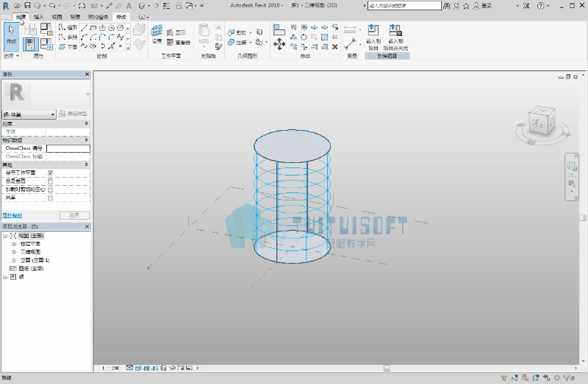Toggle the work-plane-based checkbox
The height and width of the screenshot is (384, 588).
pos(50,173)
